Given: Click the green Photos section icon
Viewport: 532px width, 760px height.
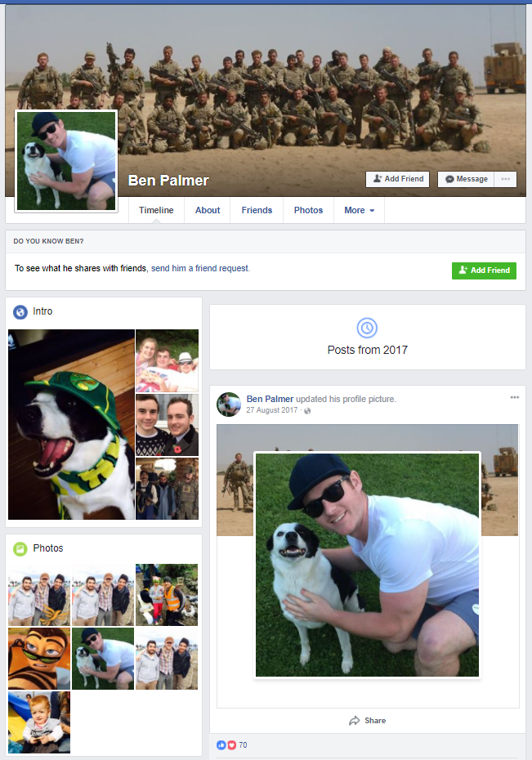Looking at the screenshot, I should (20, 548).
